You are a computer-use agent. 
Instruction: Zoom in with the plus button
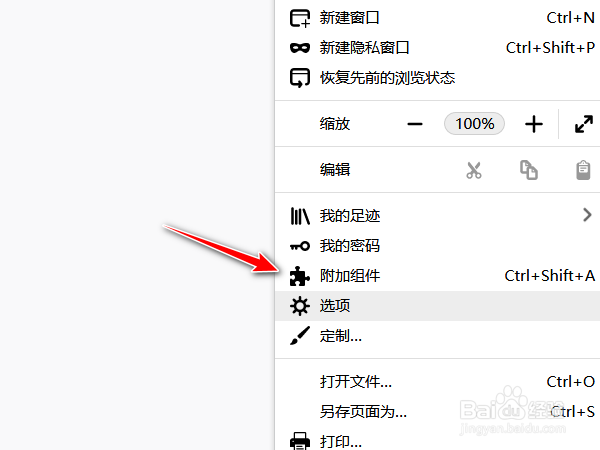(534, 124)
